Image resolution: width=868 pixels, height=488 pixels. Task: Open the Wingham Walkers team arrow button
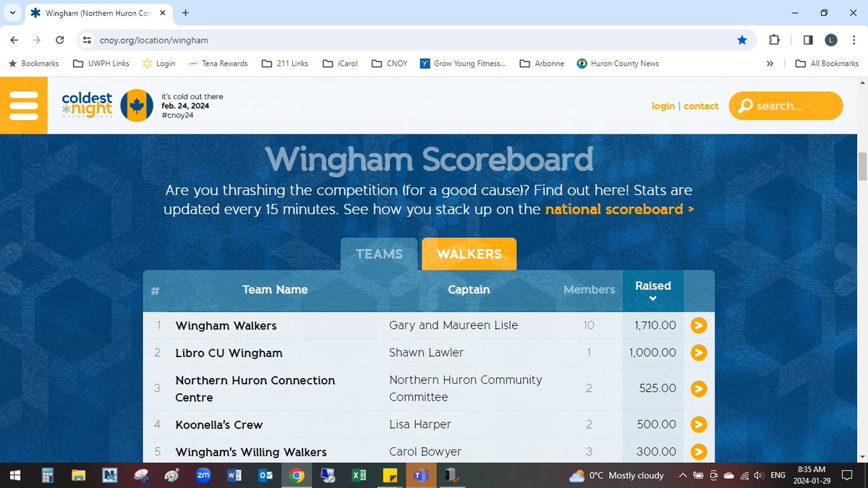698,325
